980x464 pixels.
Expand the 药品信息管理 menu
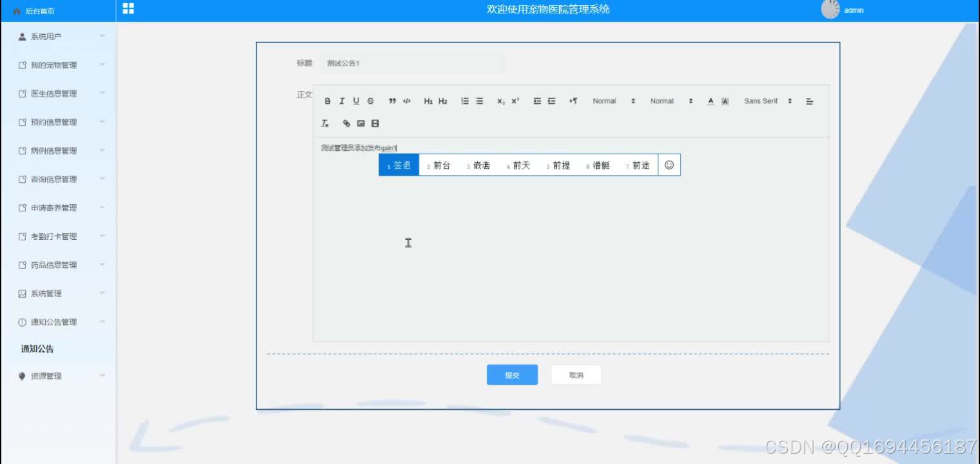click(x=58, y=265)
